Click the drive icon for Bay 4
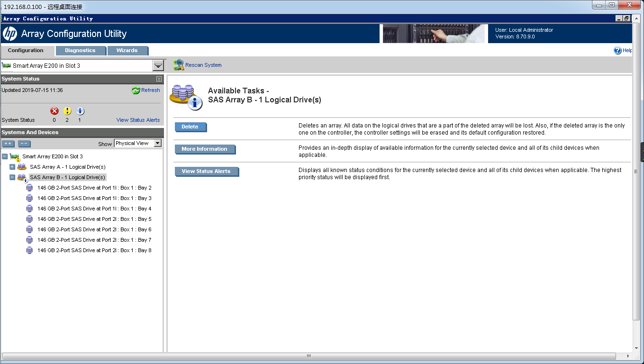Image resolution: width=644 pixels, height=364 pixels. click(29, 209)
